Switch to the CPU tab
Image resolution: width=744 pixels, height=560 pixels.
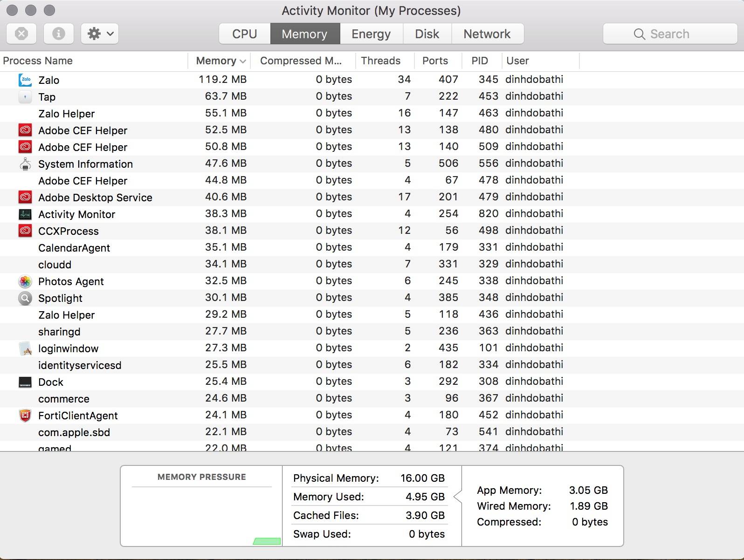coord(245,34)
